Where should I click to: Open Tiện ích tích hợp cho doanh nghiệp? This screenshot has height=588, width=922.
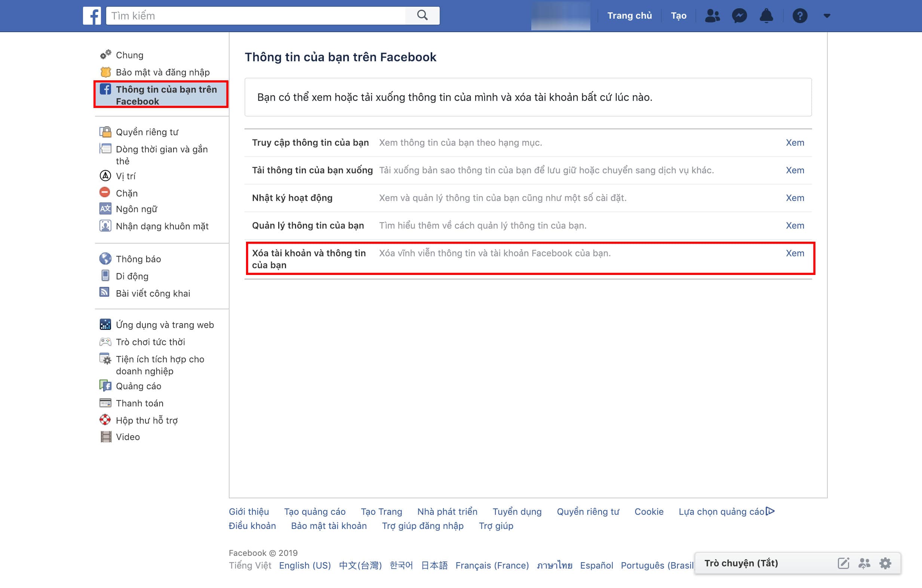coord(160,365)
